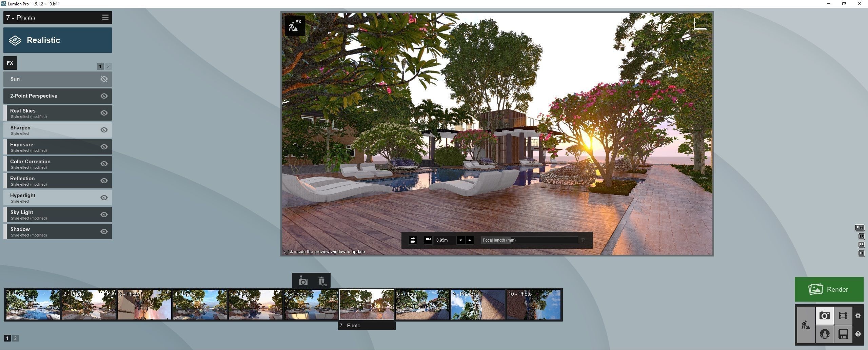
Task: Click the Render button
Action: point(829,289)
